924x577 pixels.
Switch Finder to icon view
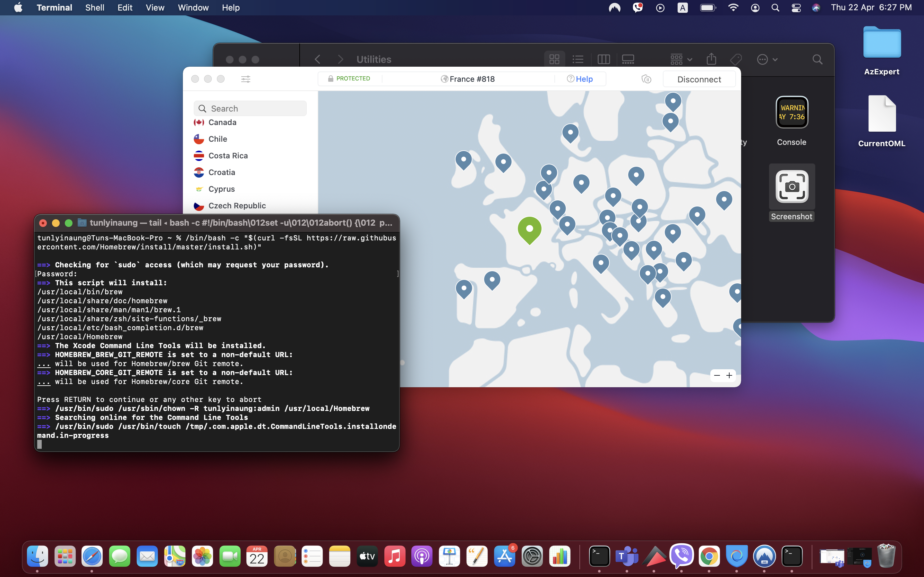(x=554, y=59)
